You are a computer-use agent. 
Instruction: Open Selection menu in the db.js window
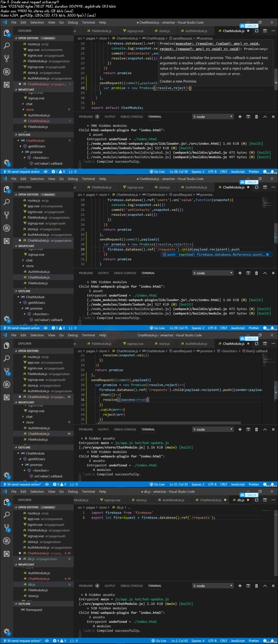(x=37, y=491)
